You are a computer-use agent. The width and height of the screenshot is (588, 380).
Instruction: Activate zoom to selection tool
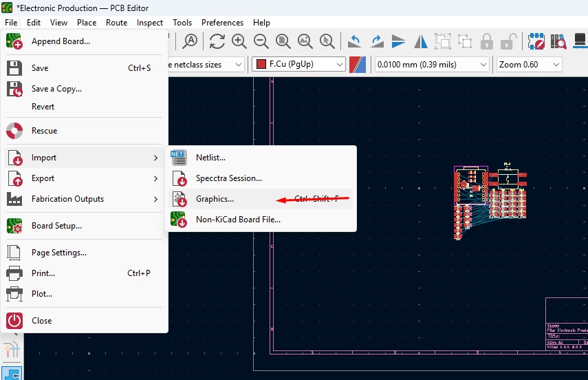tap(327, 41)
